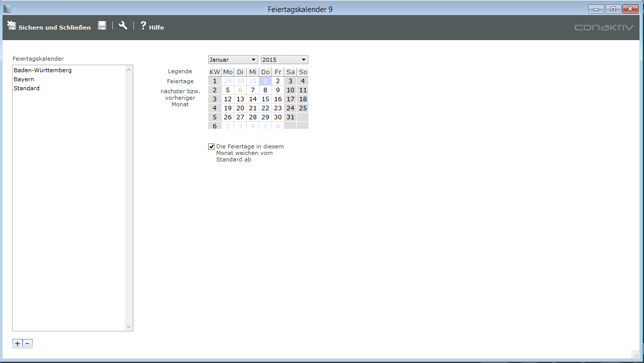644x363 pixels.
Task: Select Bayern holiday calendar
Action: pyautogui.click(x=24, y=79)
